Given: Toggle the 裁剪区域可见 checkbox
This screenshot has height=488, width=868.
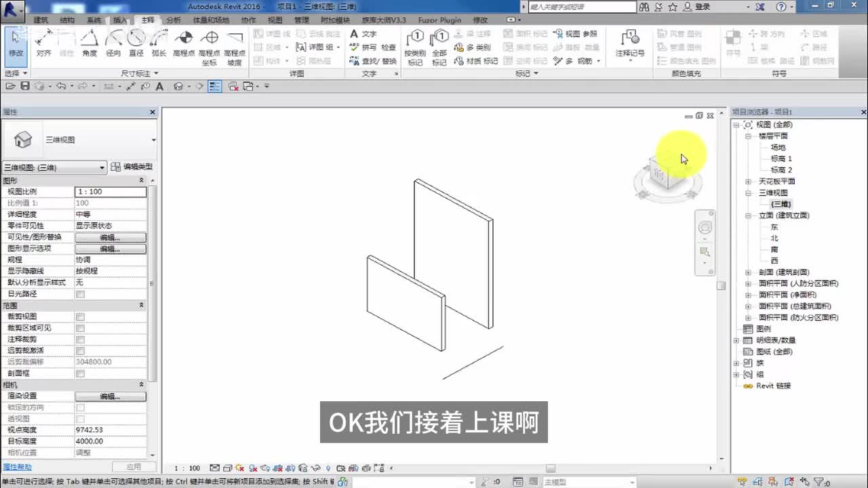Looking at the screenshot, I should (81, 328).
